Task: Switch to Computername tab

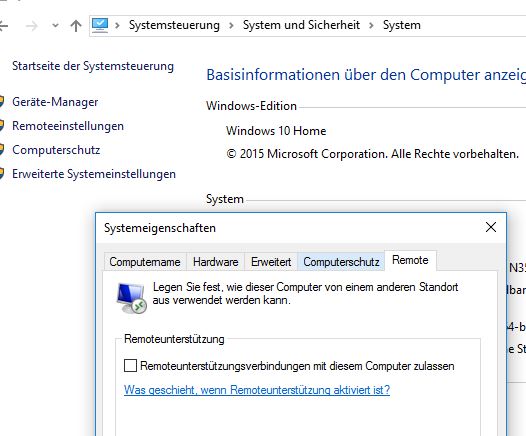Action: [145, 262]
